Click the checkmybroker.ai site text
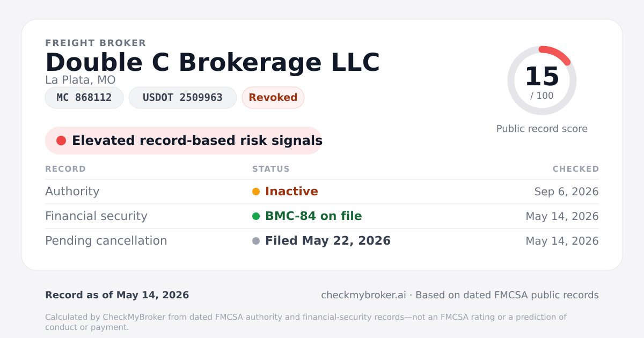 (363, 295)
